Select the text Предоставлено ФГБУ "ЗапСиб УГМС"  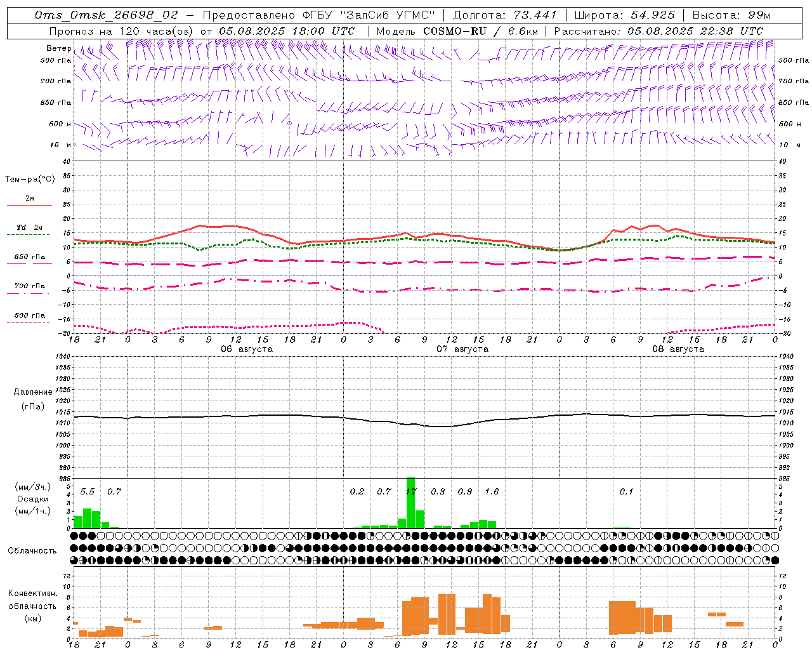319,15
